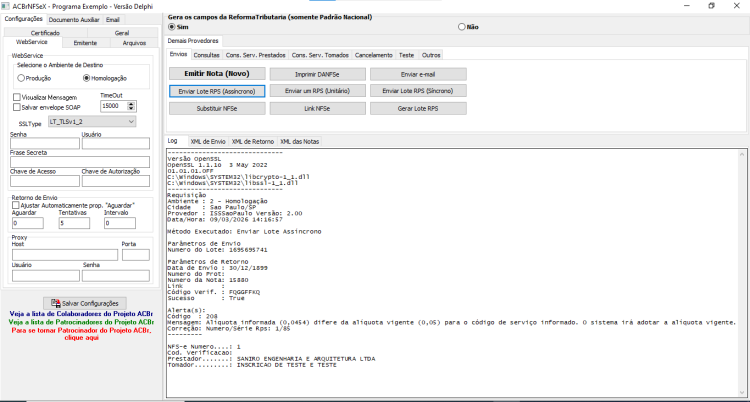
Task: Switch to the Certificado tab
Action: [x=45, y=33]
